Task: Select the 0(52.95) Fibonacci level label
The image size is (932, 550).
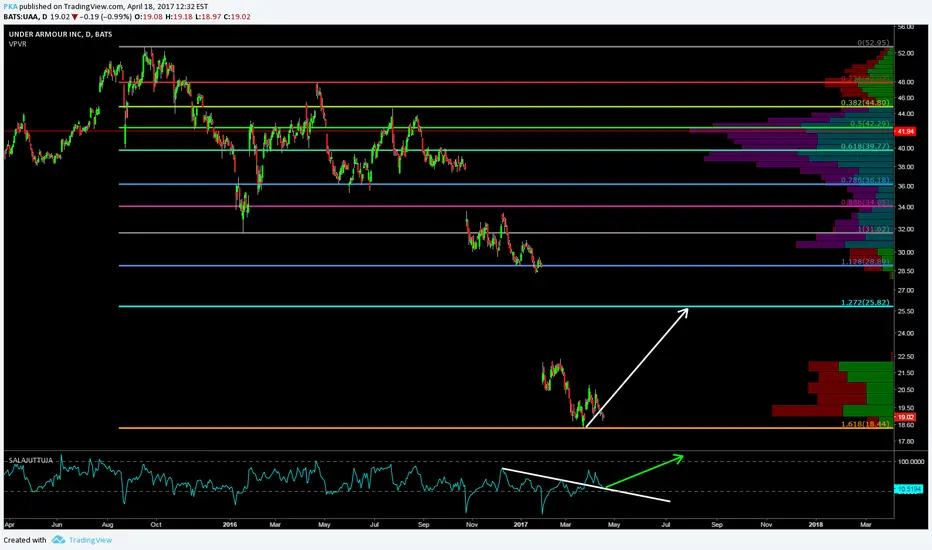Action: tap(873, 43)
